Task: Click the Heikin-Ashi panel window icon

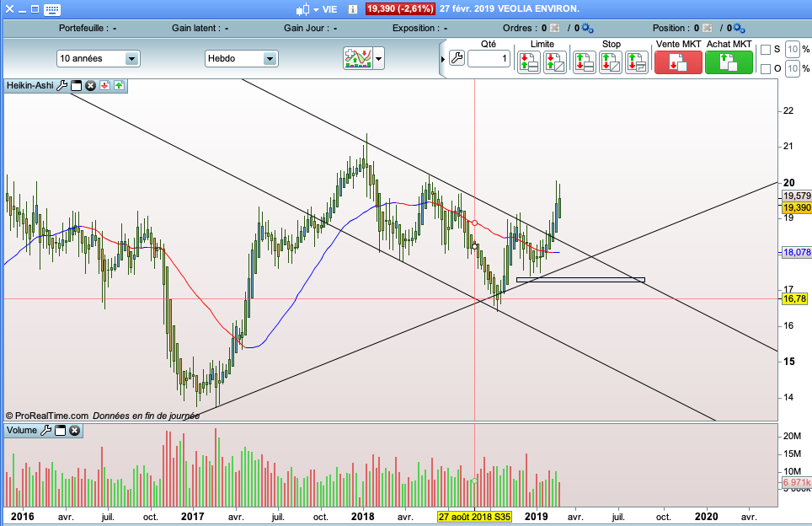Action: 76,85
